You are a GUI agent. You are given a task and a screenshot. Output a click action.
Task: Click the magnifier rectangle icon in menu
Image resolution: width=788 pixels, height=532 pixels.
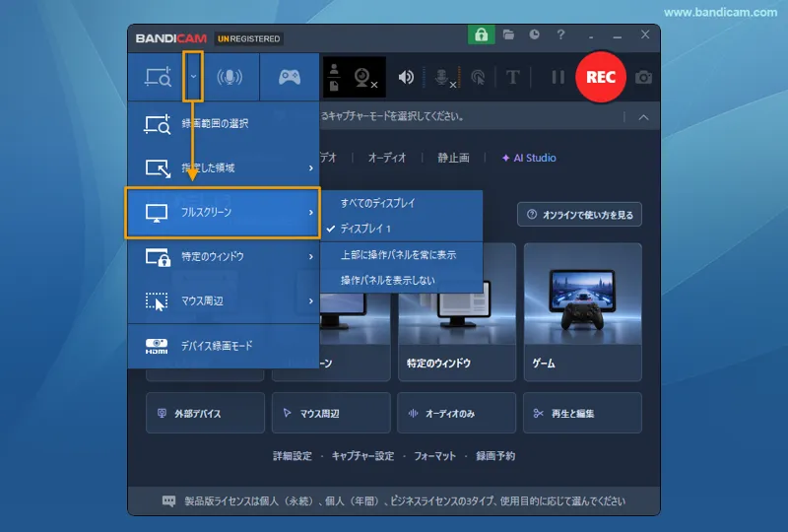tap(158, 124)
